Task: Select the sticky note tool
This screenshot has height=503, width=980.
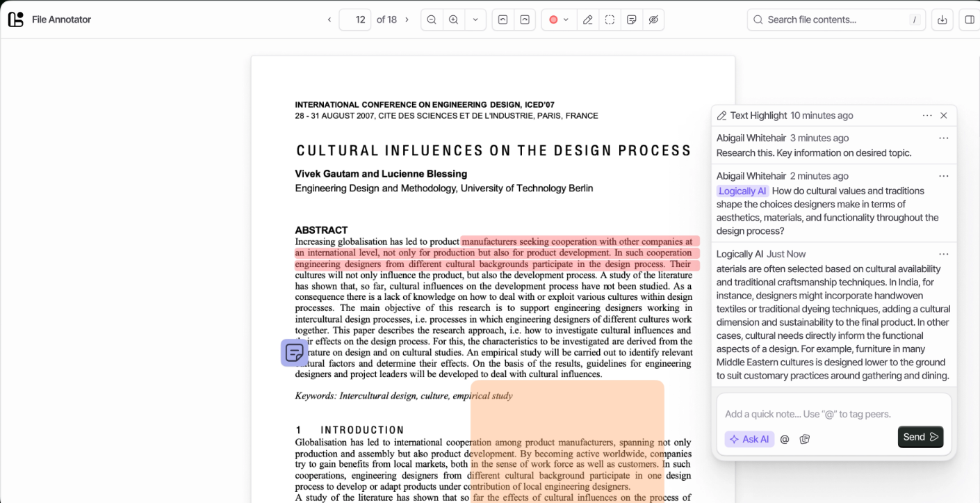Action: point(631,19)
